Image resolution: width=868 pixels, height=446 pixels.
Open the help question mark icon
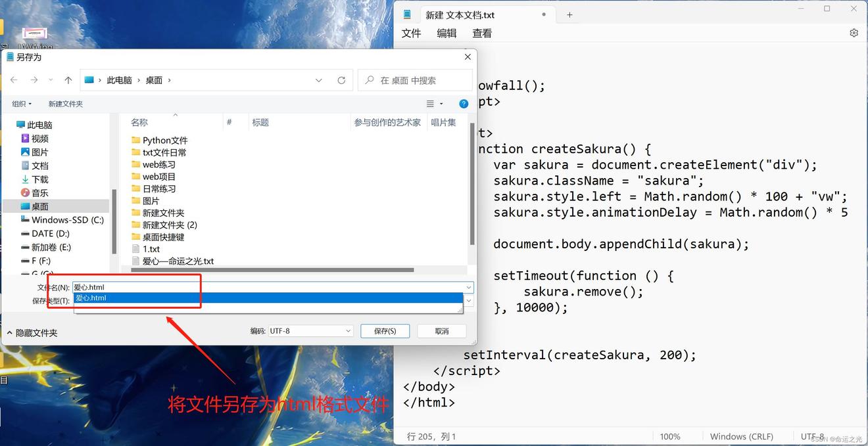tap(464, 104)
